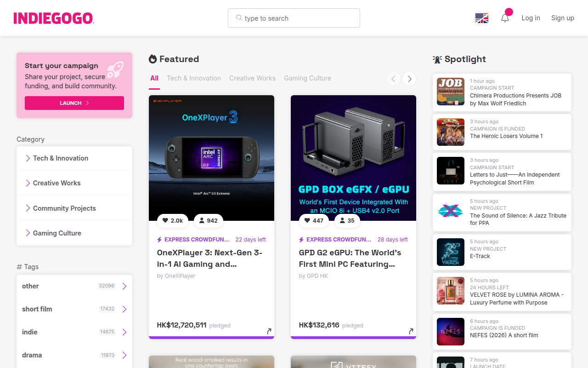This screenshot has height=368, width=588.
Task: Open 'Chimera Productions Presents JOB' spotlight title
Action: (x=515, y=99)
